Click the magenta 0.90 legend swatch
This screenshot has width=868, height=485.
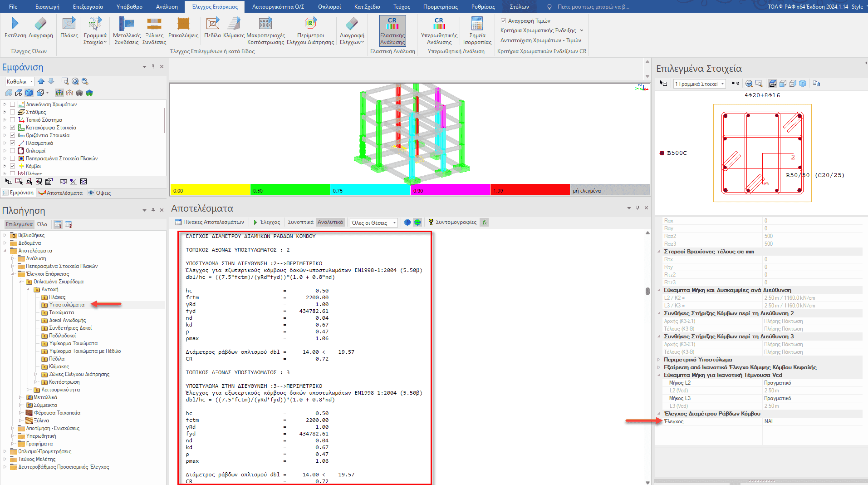point(450,190)
